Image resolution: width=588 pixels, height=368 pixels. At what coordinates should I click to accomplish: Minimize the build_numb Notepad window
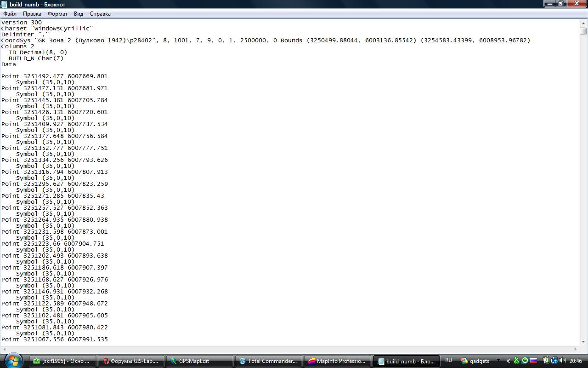[x=550, y=4]
